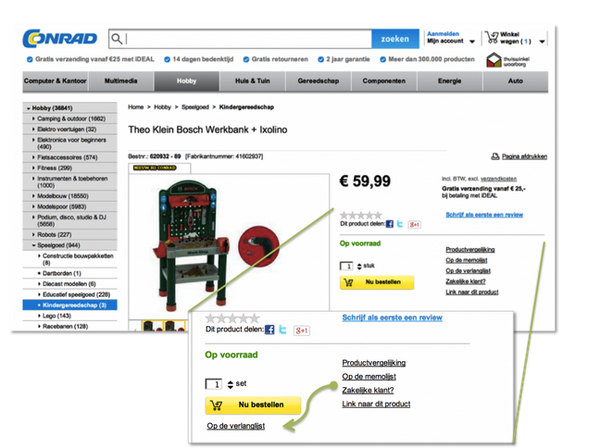Open the Huis & Tuin menu
This screenshot has width=600, height=448.
click(252, 81)
